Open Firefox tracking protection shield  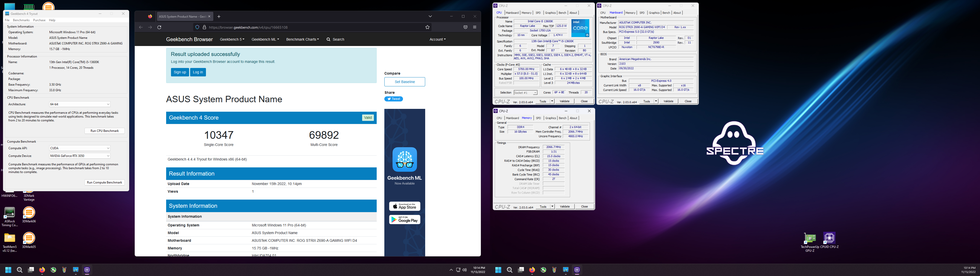click(x=197, y=27)
